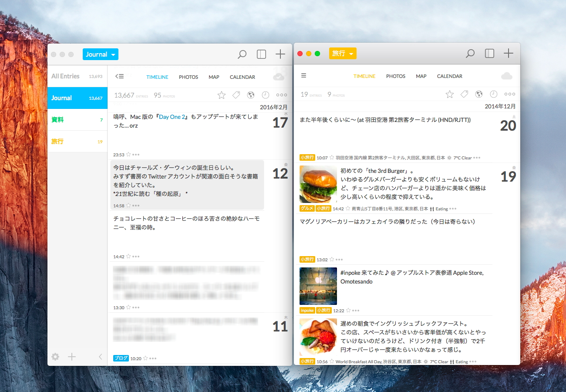This screenshot has height=392, width=566.
Task: Star the 10:07 Haneda entry
Action: coord(332,158)
